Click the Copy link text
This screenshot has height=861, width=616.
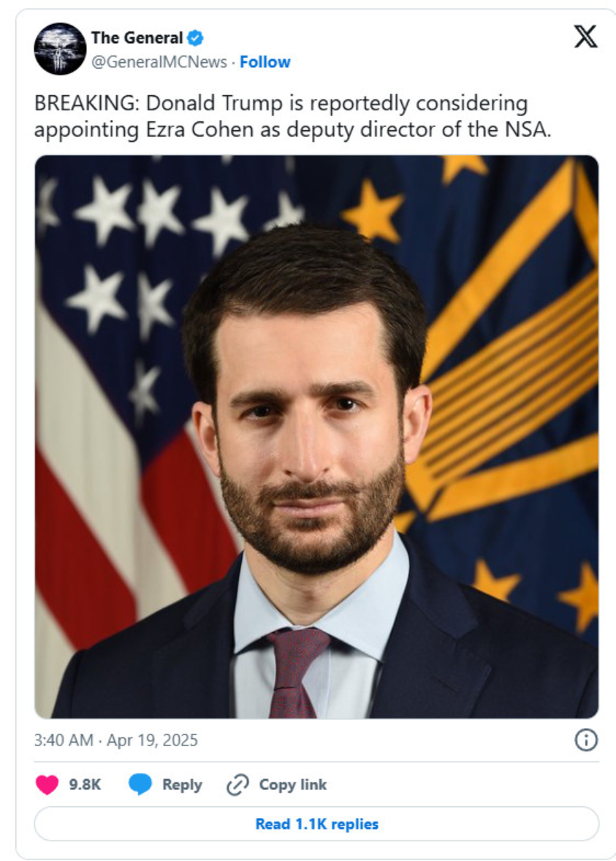(292, 785)
